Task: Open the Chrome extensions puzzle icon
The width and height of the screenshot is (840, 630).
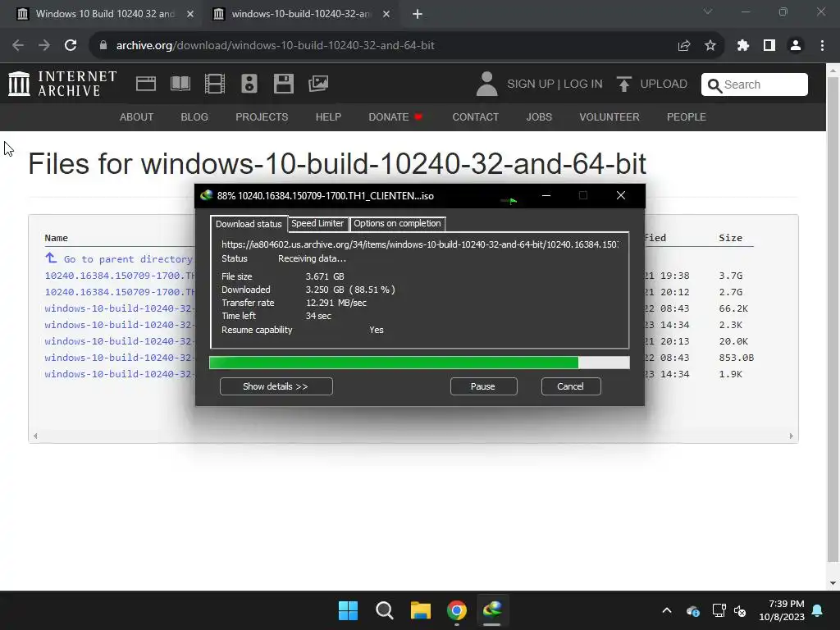Action: coord(742,46)
